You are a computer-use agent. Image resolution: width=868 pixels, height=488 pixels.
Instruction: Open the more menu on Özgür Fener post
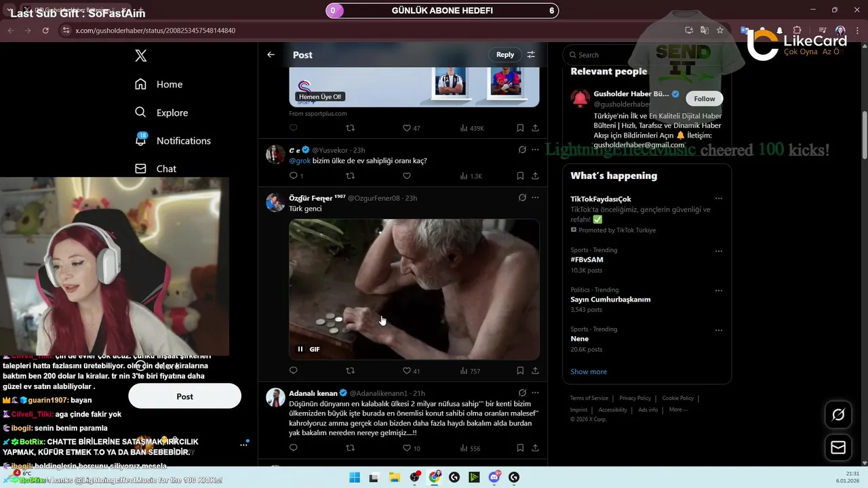click(x=535, y=198)
